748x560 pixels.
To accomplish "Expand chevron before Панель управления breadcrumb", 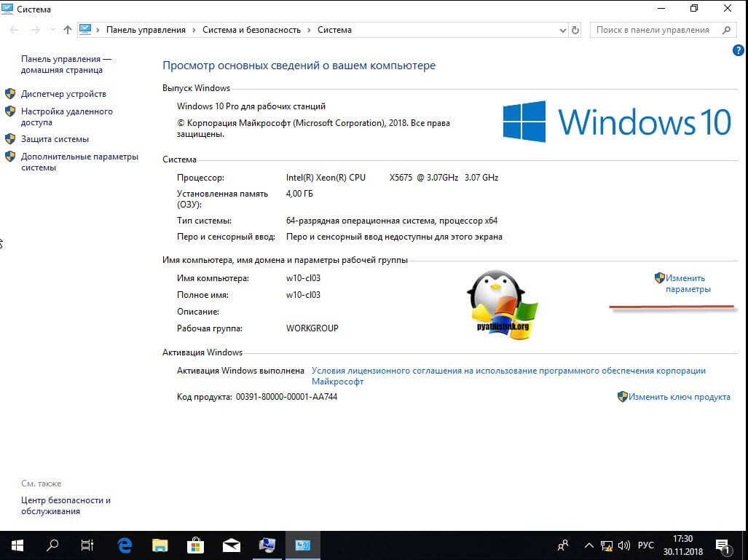I will (98, 30).
